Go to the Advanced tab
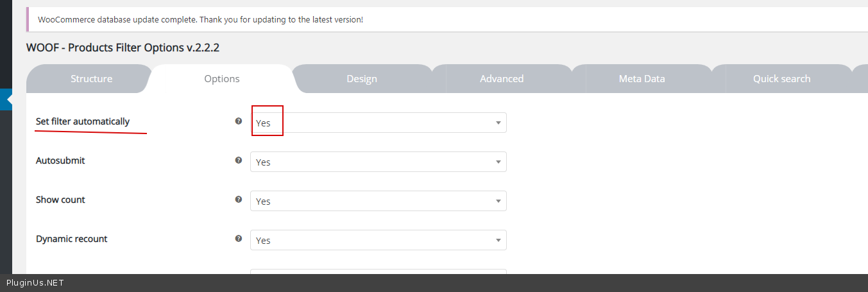 (x=502, y=79)
